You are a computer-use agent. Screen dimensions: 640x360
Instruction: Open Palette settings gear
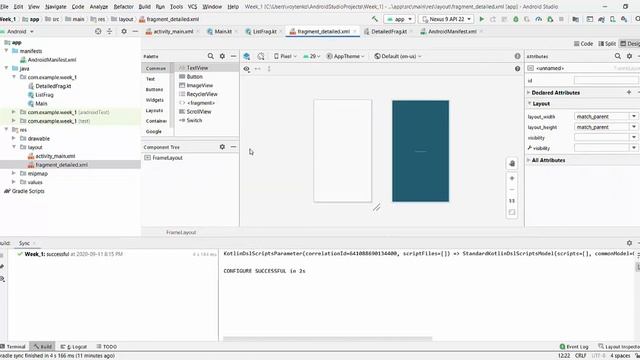222,56
